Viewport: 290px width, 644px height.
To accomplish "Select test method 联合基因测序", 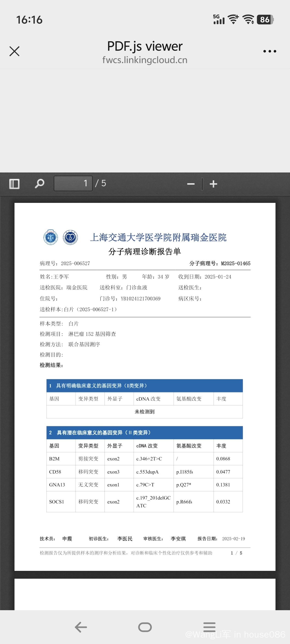I will coord(84,344).
